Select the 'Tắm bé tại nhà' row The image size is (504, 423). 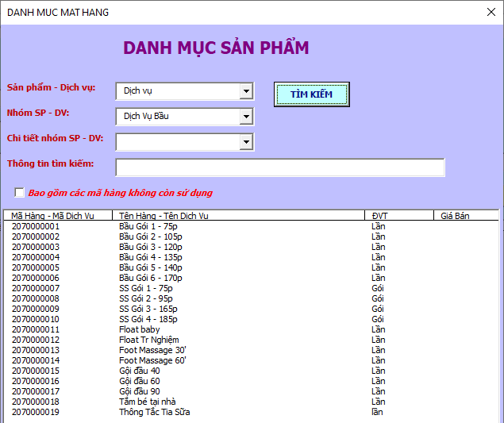coord(251,402)
